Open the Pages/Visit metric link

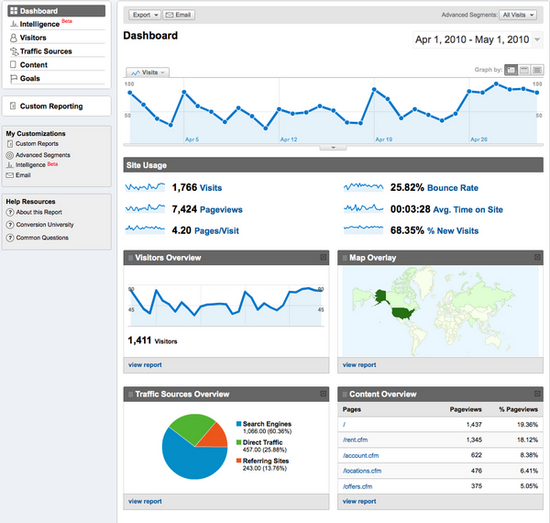coord(216,231)
